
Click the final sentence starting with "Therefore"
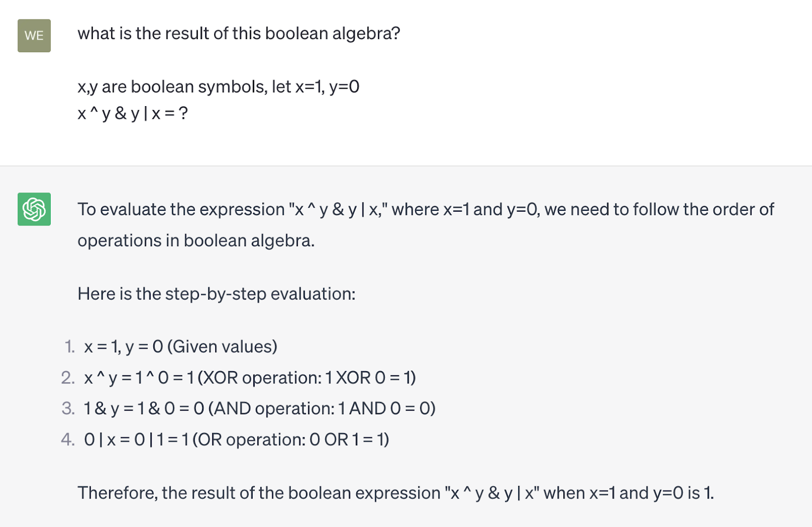tap(395, 493)
